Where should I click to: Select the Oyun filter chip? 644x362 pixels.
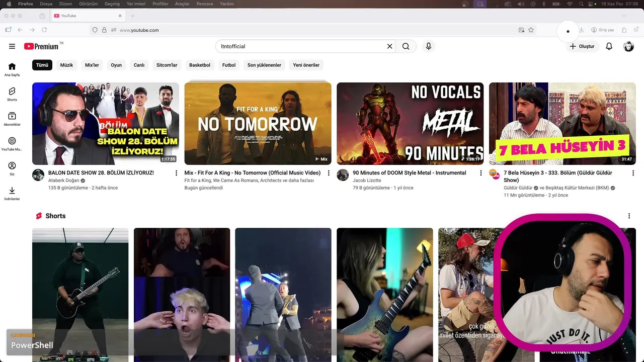pyautogui.click(x=116, y=65)
